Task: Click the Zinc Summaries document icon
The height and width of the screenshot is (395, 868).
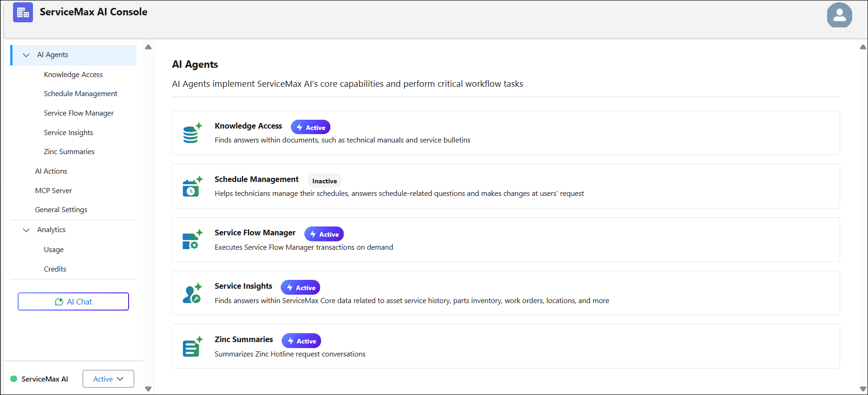Action: 192,346
